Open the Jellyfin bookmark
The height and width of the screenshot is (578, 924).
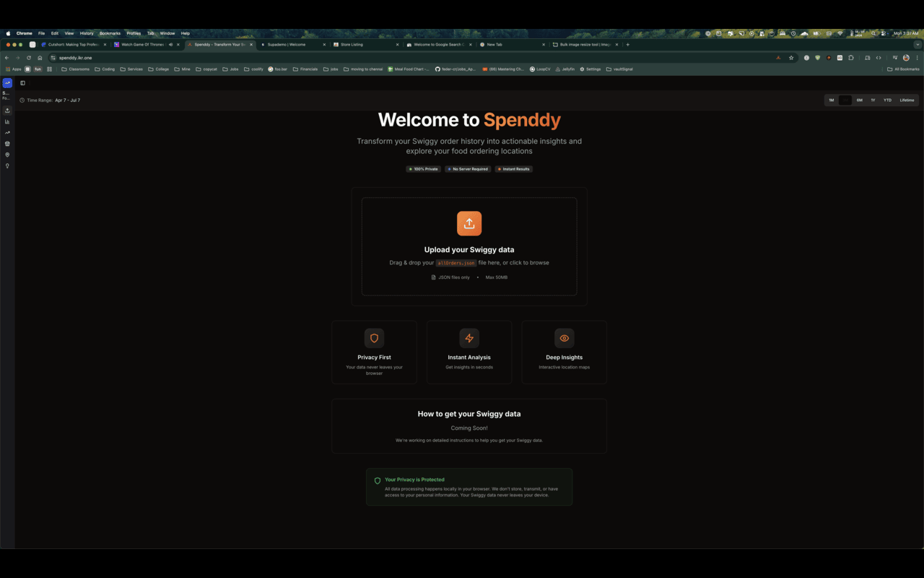pyautogui.click(x=565, y=69)
